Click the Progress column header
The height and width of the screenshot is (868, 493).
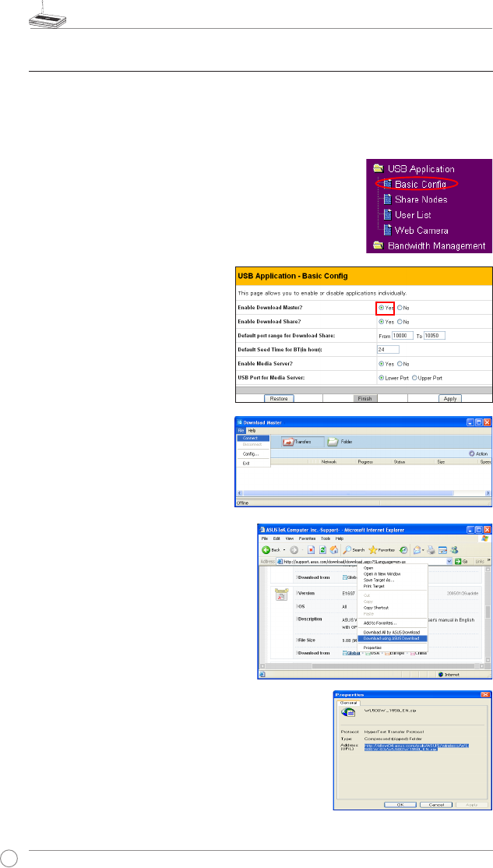364,462
